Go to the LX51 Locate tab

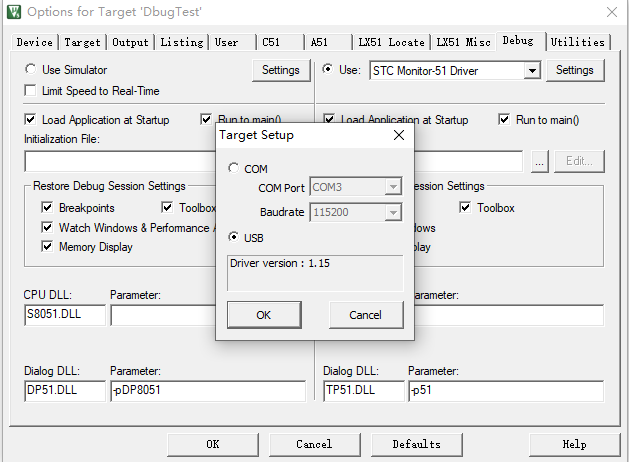pyautogui.click(x=392, y=42)
